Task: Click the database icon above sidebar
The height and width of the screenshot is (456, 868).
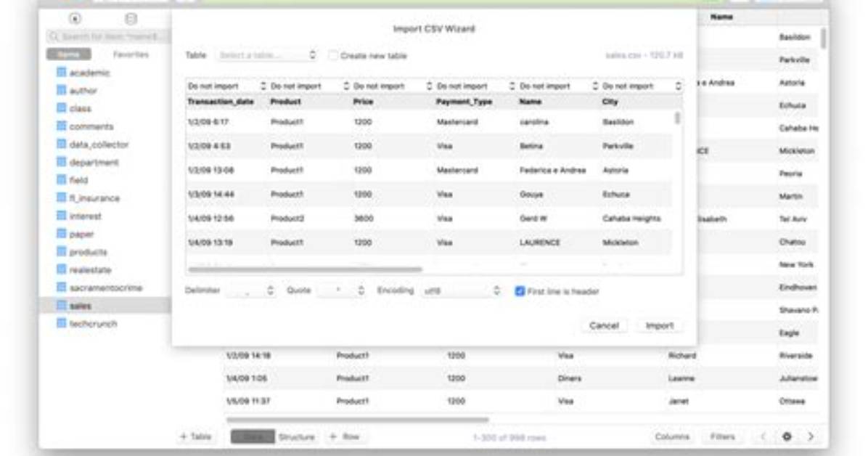Action: (131, 19)
